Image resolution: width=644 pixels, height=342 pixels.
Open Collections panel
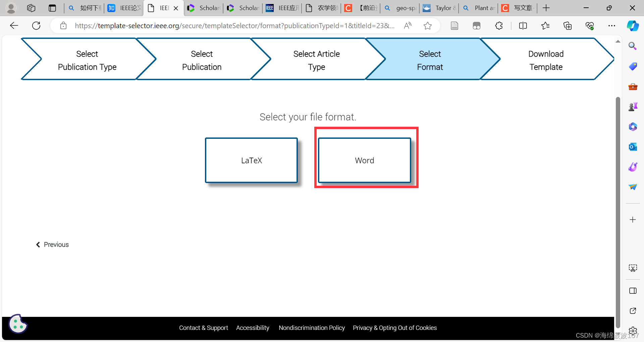[x=568, y=25]
